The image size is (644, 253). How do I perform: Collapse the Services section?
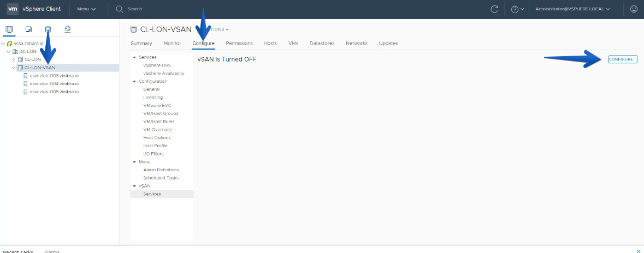coord(134,57)
